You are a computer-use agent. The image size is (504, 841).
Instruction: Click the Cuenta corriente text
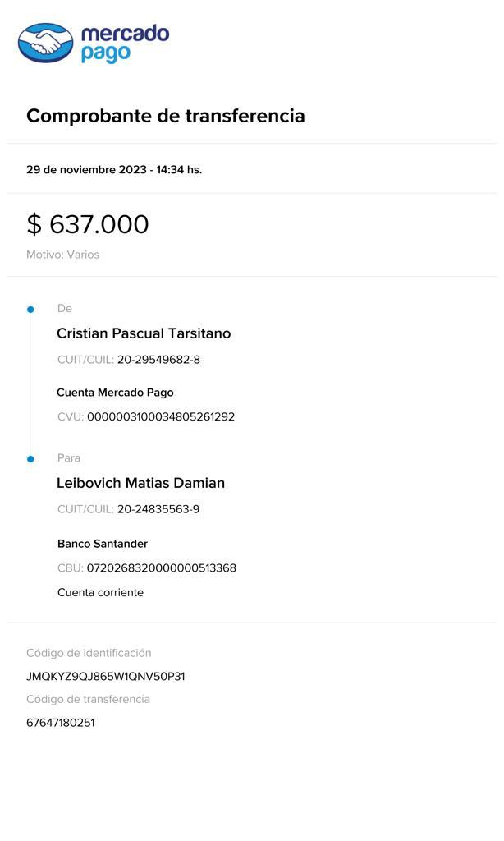pos(100,592)
